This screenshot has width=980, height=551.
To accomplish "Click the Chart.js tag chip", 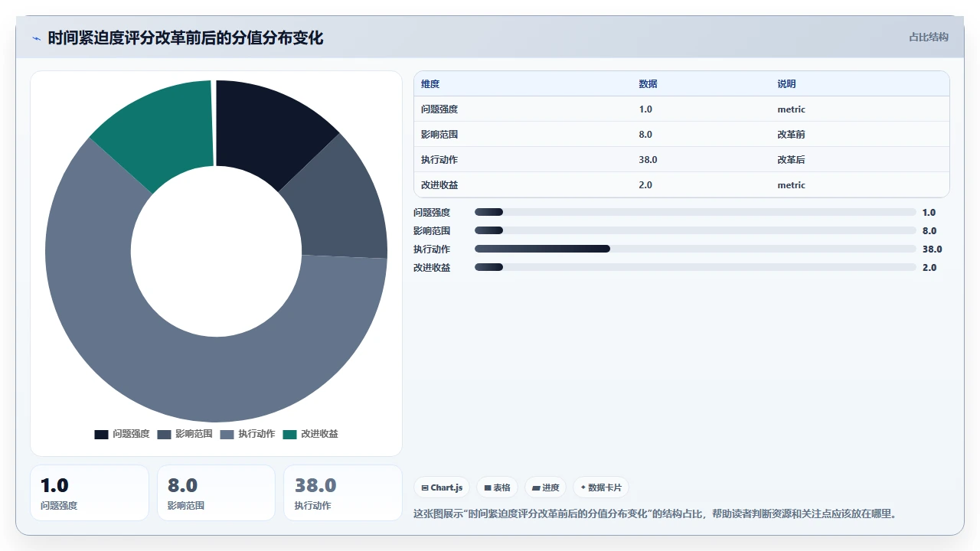I will 442,487.
